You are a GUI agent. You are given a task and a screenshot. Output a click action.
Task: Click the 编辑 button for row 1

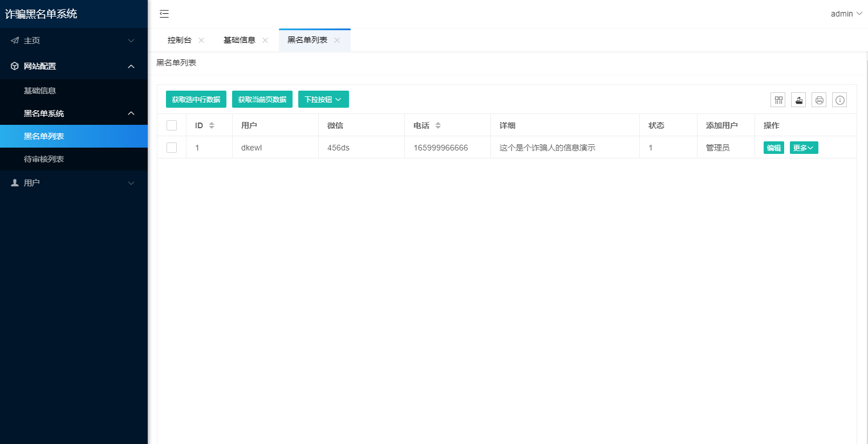click(773, 147)
